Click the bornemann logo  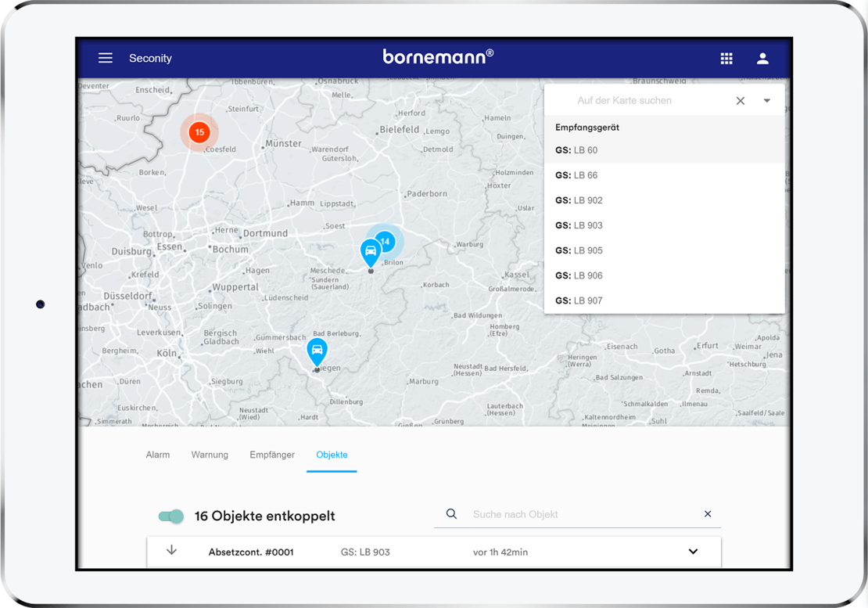point(438,56)
